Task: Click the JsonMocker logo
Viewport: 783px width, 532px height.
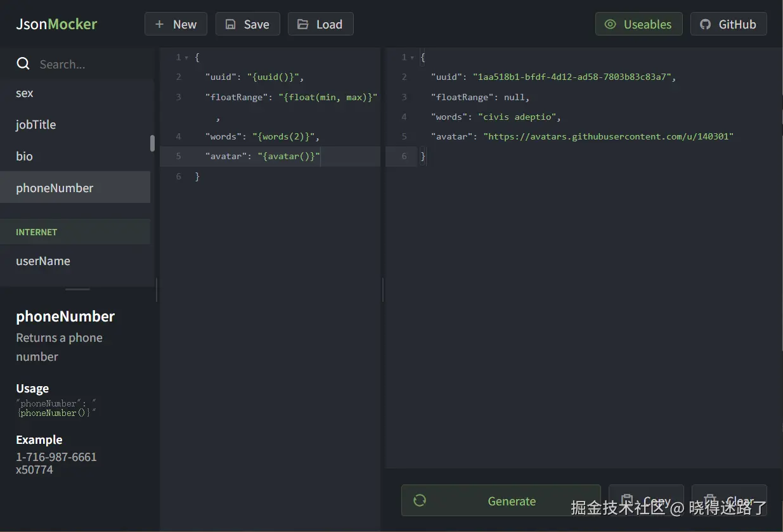Action: [x=56, y=24]
